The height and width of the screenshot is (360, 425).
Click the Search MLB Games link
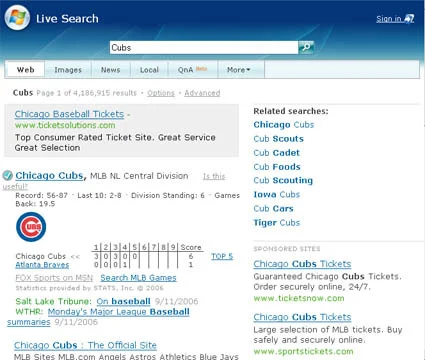(x=138, y=278)
